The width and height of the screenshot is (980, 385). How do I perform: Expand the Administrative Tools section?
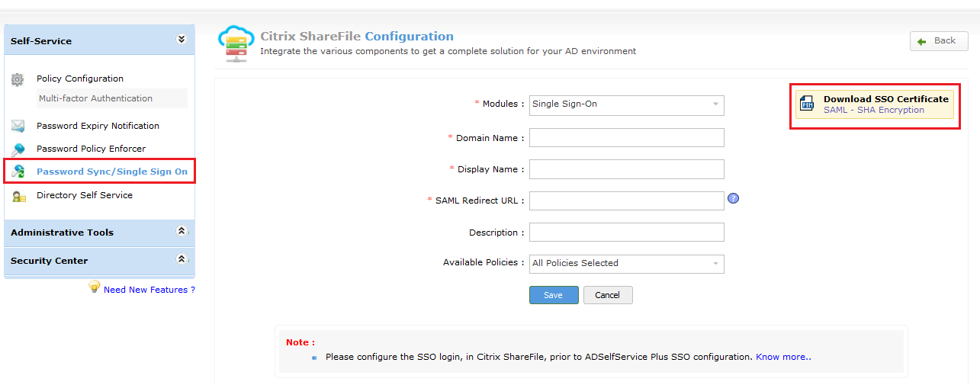(181, 231)
